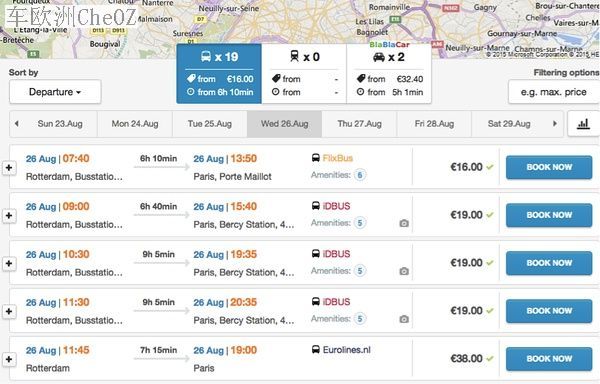Open the price chart bar graph icon
The image size is (600, 384).
[584, 124]
